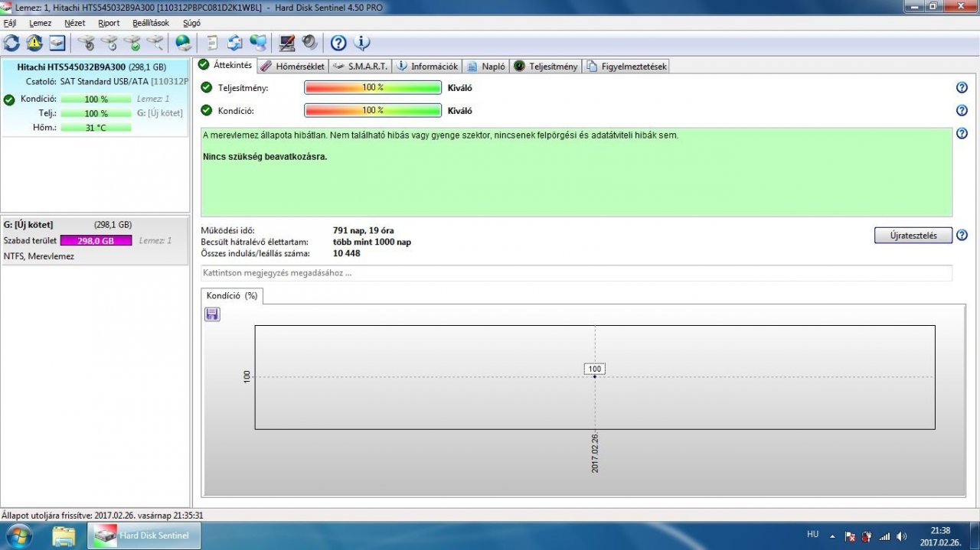Image resolution: width=980 pixels, height=550 pixels.
Task: Click the surface test magnifier disk icon
Action: coord(155,43)
